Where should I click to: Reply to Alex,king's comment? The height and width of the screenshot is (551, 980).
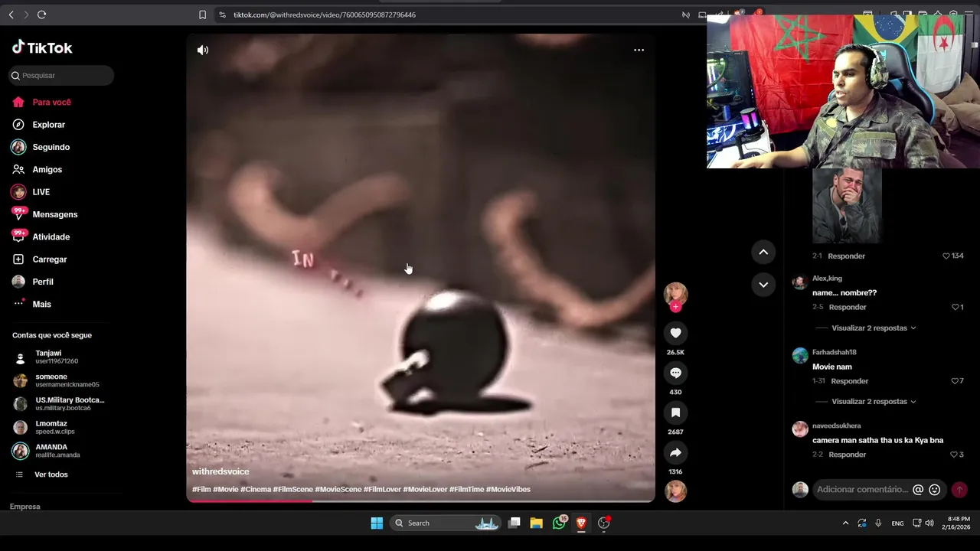coord(848,307)
